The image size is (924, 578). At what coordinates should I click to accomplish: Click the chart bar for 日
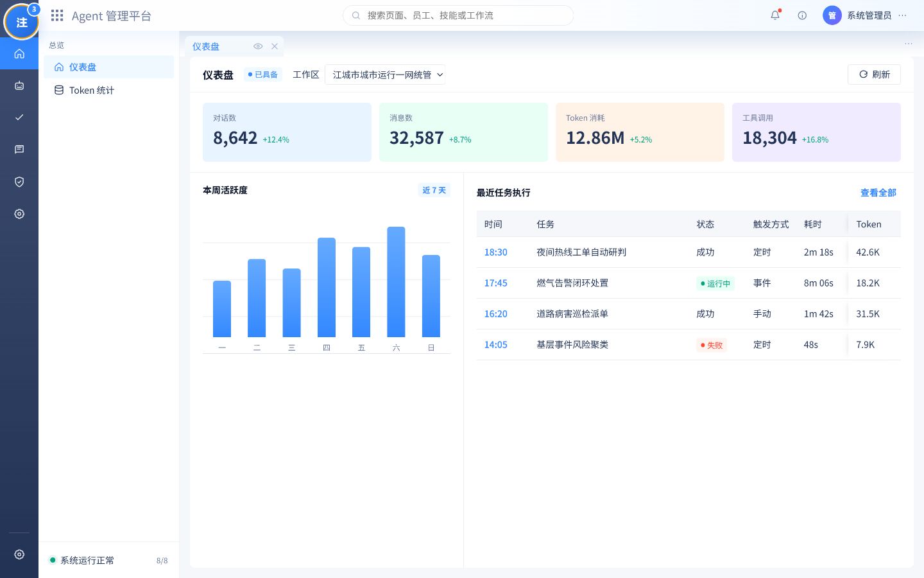click(431, 296)
